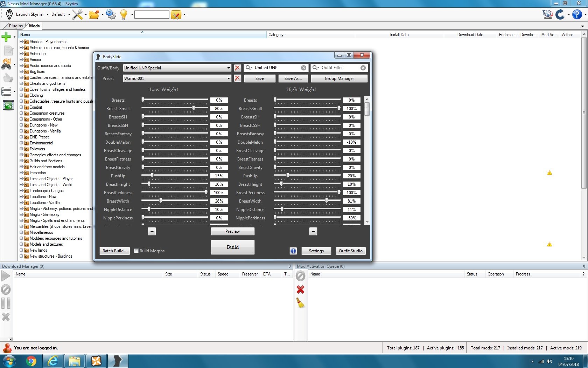588x368 pixels.
Task: Click the Launch Skyrim icon
Action: point(9,14)
